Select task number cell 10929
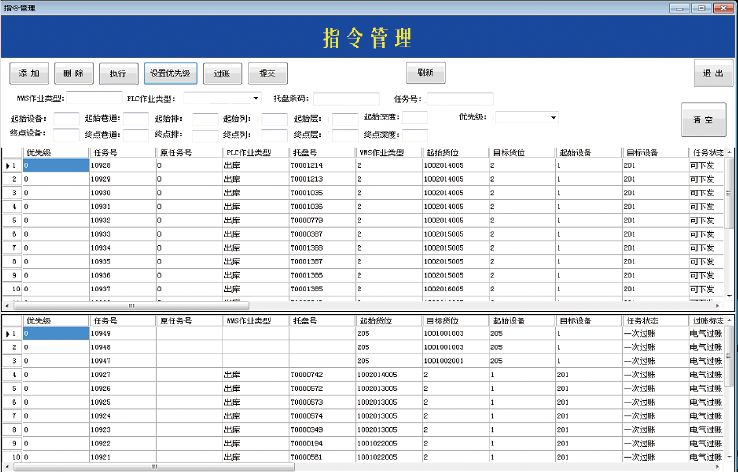Screen dimensions: 738x473 (x=122, y=179)
